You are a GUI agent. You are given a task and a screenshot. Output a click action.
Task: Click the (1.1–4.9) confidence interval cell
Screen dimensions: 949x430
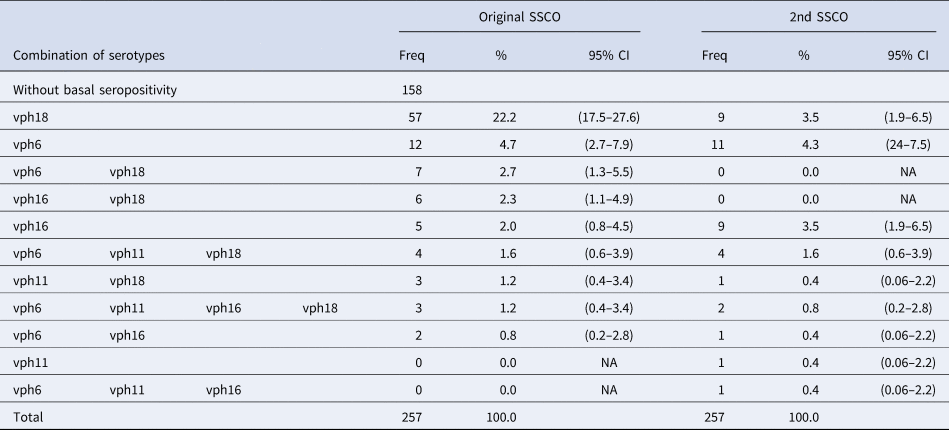click(612, 199)
